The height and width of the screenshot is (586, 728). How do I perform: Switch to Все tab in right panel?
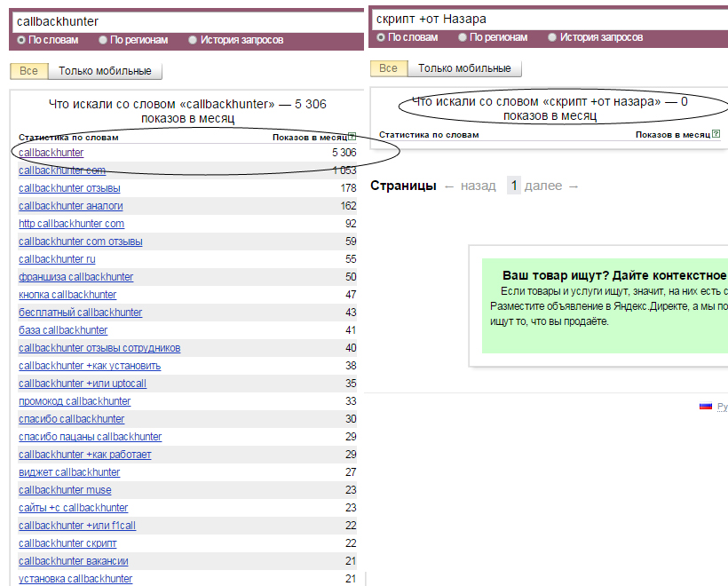[x=389, y=68]
